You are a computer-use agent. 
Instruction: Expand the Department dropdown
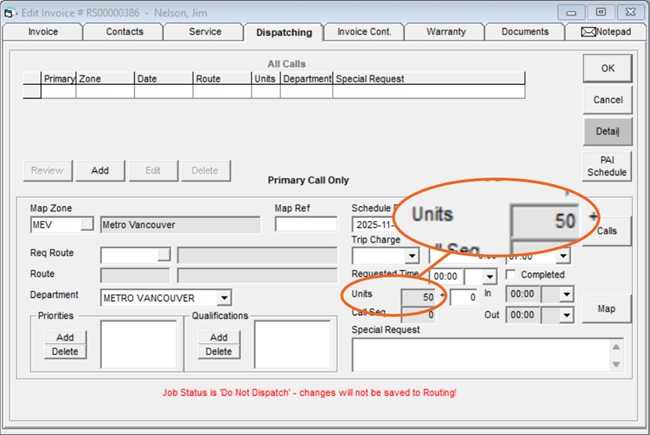[224, 297]
